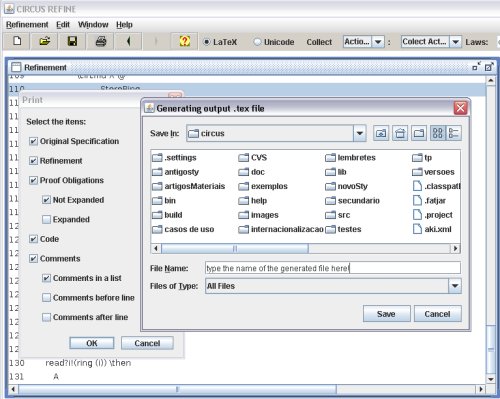Open the Save In circus folder dropdown
The image size is (500, 399).
pos(276,133)
